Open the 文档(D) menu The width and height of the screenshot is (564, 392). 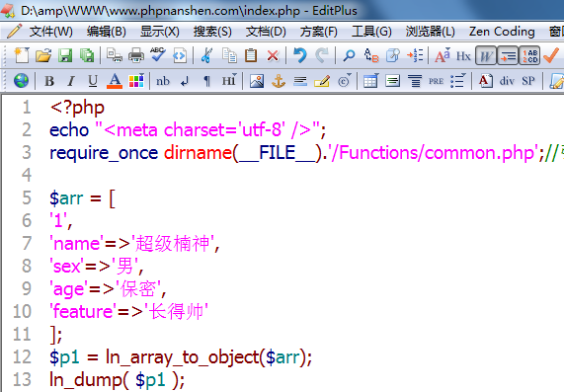point(266,32)
